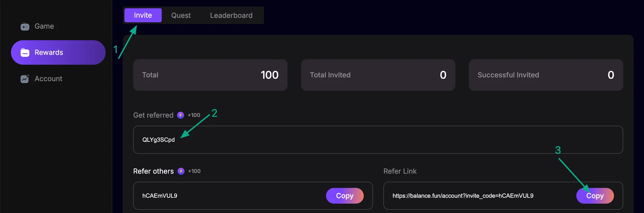Image resolution: width=644 pixels, height=213 pixels.
Task: Copy the hCAEmVUL9 referral code
Action: (345, 196)
